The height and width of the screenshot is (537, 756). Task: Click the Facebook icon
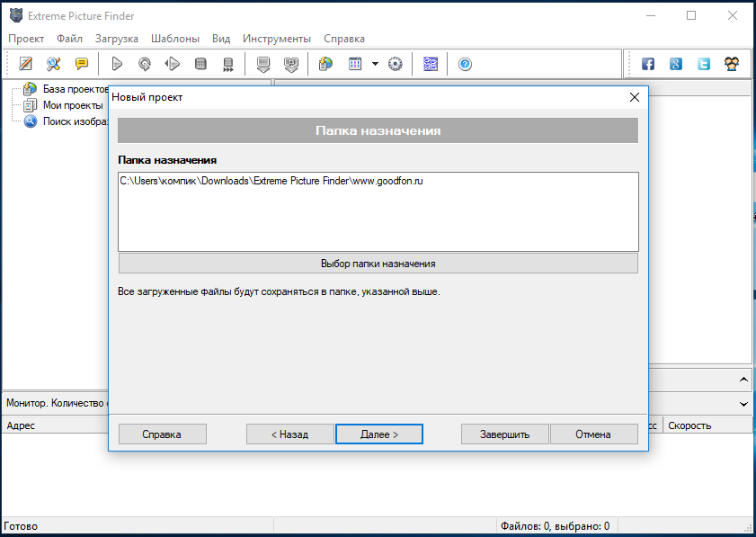pyautogui.click(x=648, y=64)
